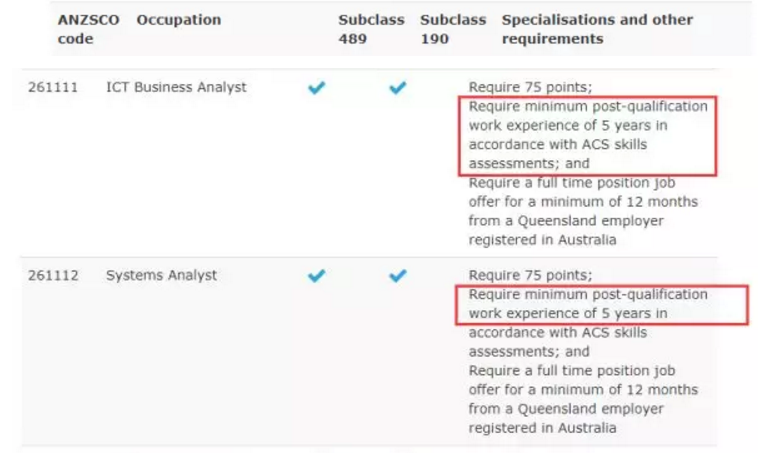Click 'accordance with ACS skills assessments' in Systems Analyst row

[x=557, y=342]
